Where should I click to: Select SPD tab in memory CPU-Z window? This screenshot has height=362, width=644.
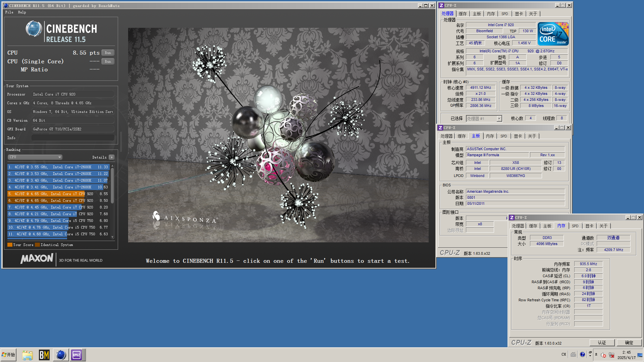point(575,226)
